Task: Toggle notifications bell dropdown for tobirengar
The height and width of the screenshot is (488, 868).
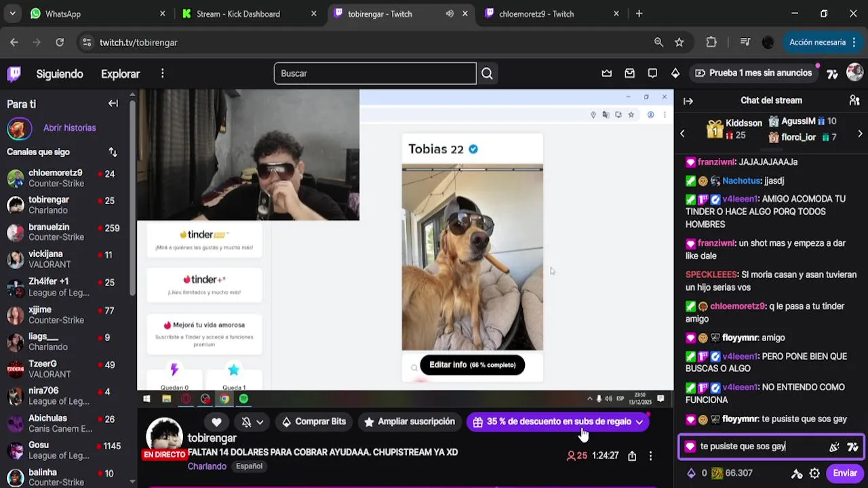Action: click(x=252, y=422)
